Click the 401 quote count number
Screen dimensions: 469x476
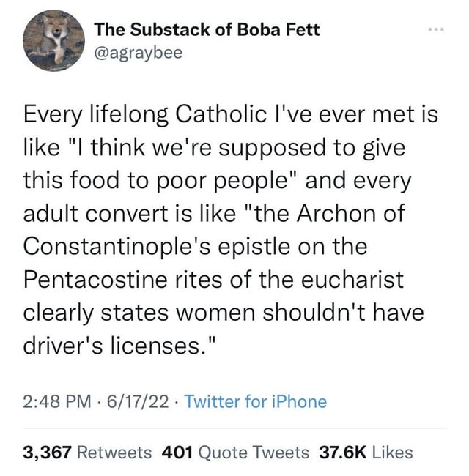[176, 453]
